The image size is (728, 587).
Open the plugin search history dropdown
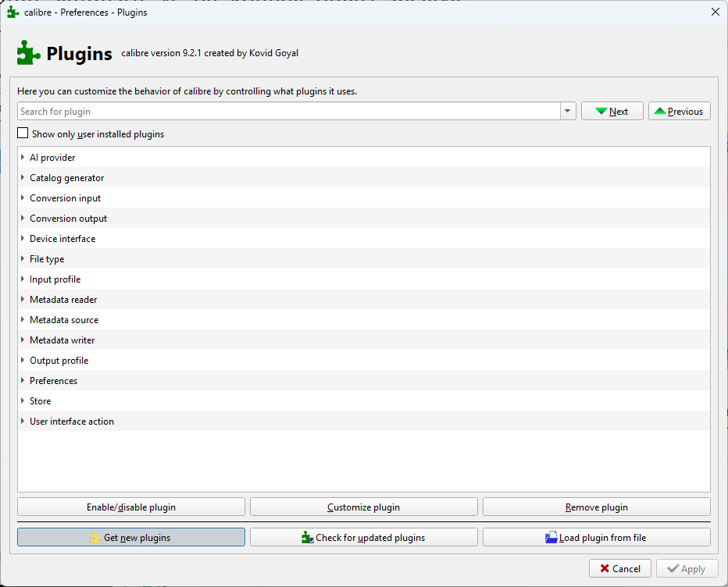[x=568, y=112]
